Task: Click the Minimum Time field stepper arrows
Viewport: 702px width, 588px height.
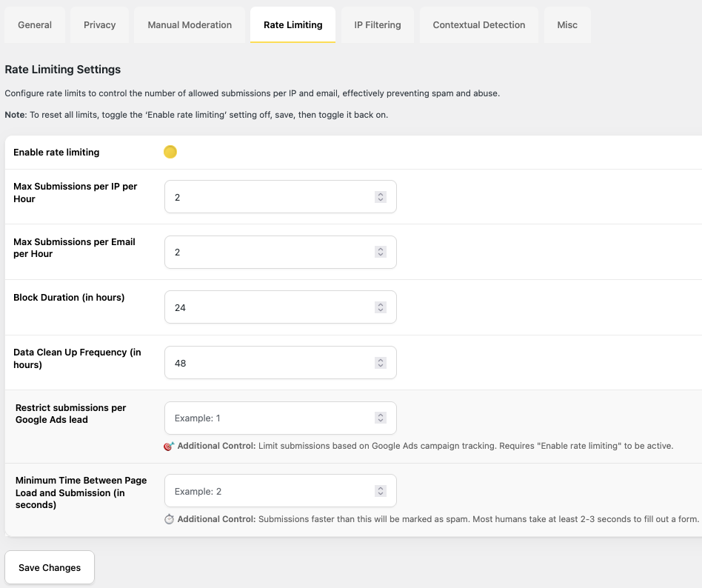Action: (x=381, y=490)
